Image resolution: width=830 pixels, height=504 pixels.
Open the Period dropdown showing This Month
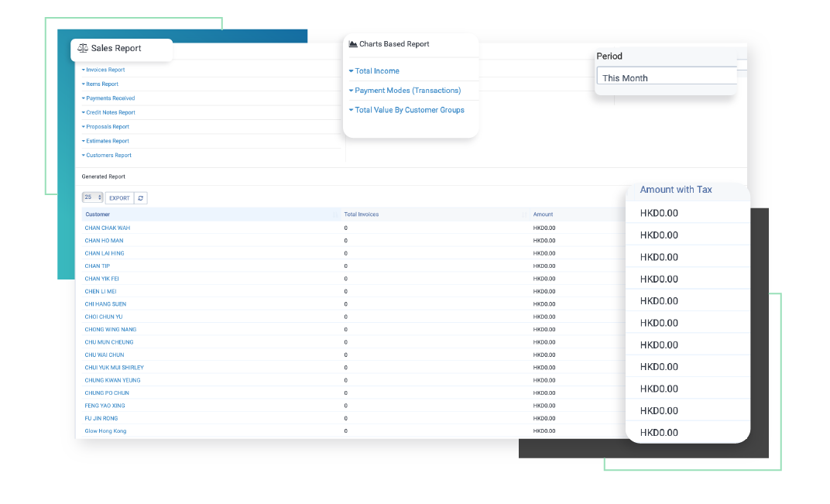[666, 77]
